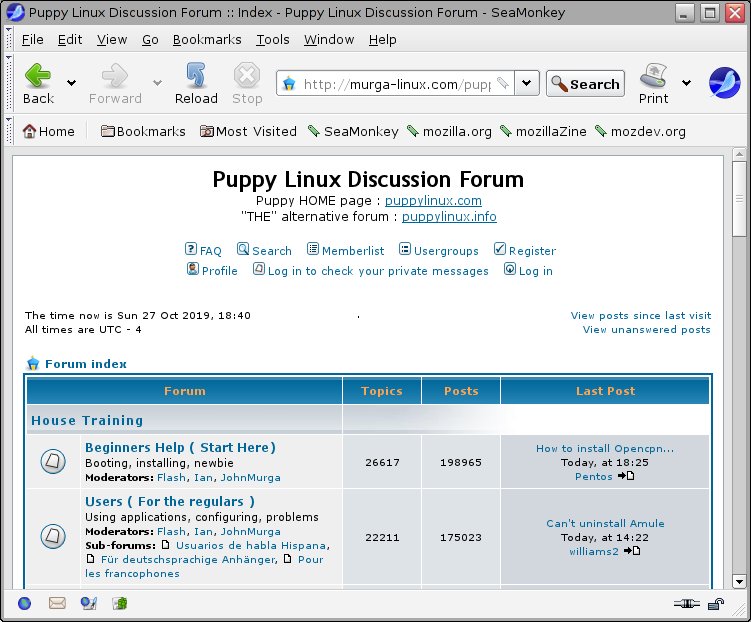This screenshot has height=622, width=751.
Task: Follow the puppylinux.info link
Action: coord(449,216)
